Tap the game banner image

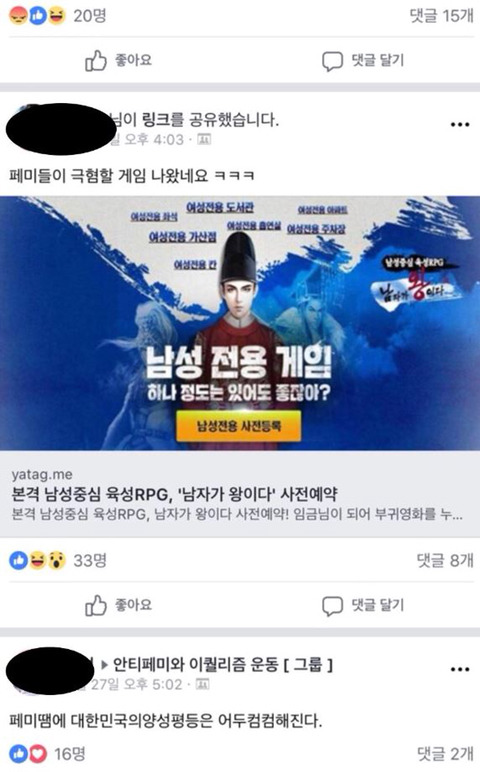coord(240,323)
